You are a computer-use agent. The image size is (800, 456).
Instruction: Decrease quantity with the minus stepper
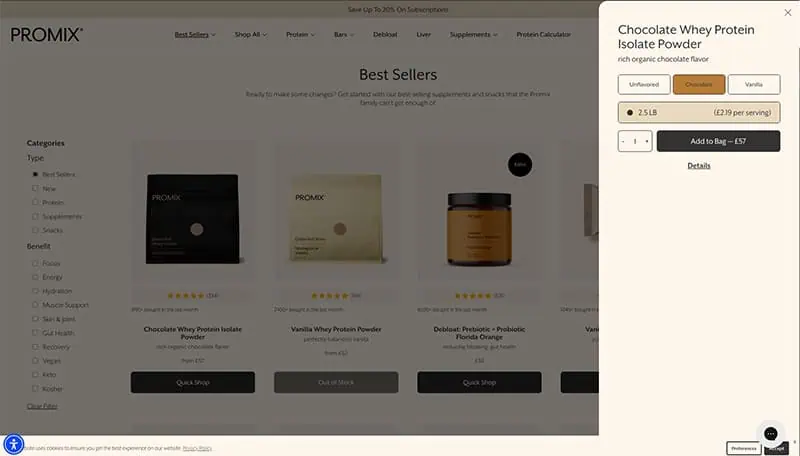(x=623, y=141)
